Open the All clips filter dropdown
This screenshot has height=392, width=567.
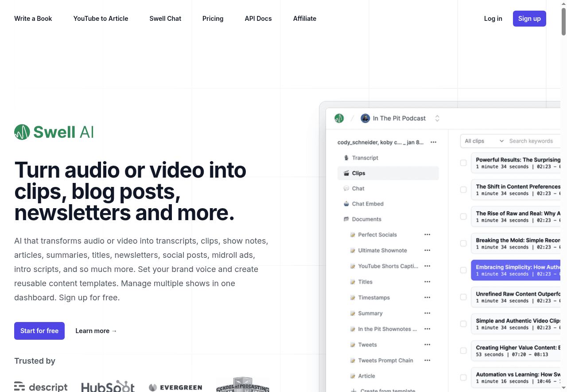click(484, 141)
